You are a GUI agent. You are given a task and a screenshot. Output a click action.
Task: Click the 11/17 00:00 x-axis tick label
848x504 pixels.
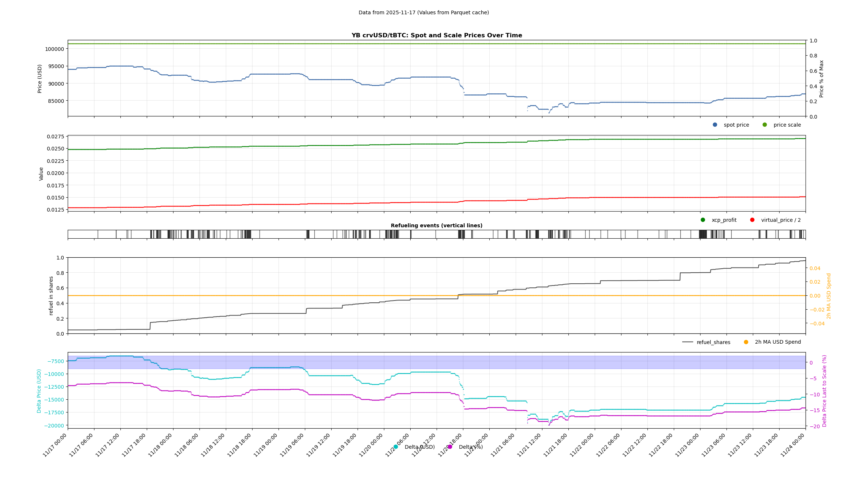pos(55,445)
